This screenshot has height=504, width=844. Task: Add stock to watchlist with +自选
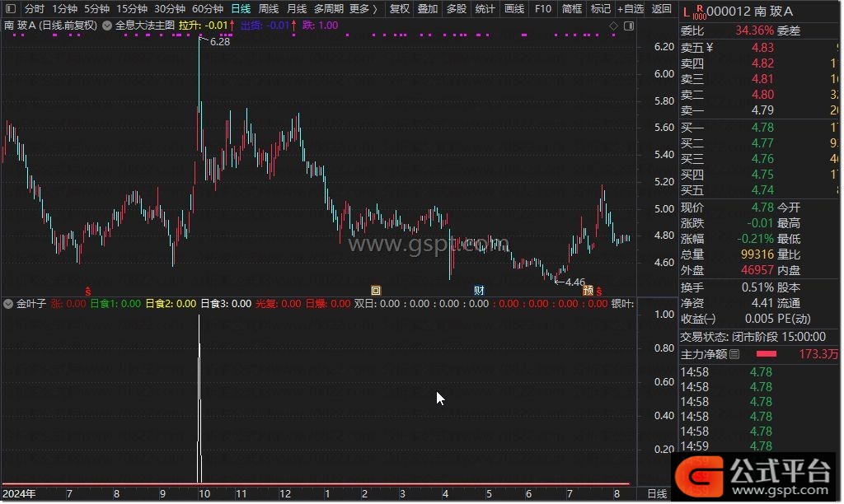tap(631, 8)
